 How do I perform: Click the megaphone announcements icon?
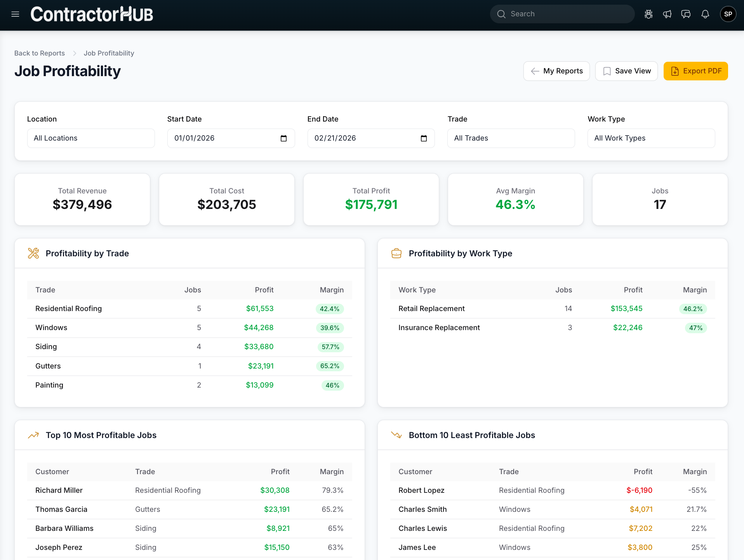tap(667, 14)
